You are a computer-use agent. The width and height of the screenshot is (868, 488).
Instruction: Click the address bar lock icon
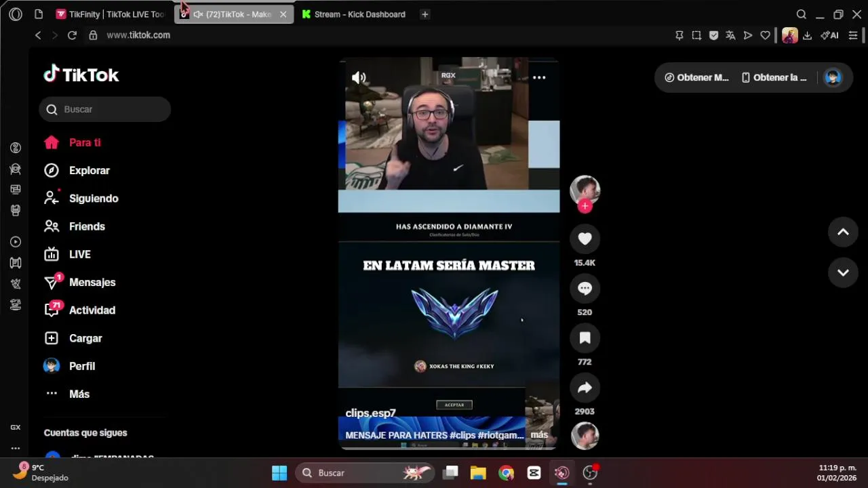93,35
